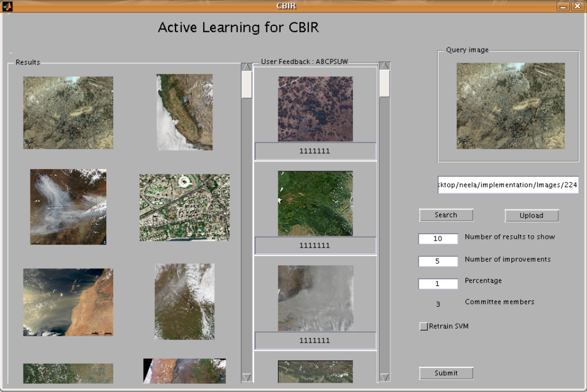This screenshot has width=587, height=392.
Task: Click the Percentage input field
Action: coord(438,283)
